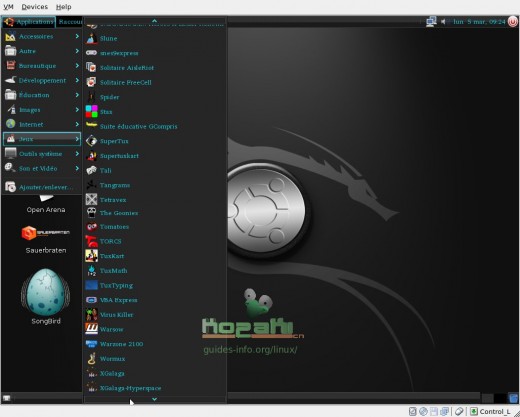The height and width of the screenshot is (417, 520).
Task: Expand the Son et Vidéo submenu
Action: 42,168
